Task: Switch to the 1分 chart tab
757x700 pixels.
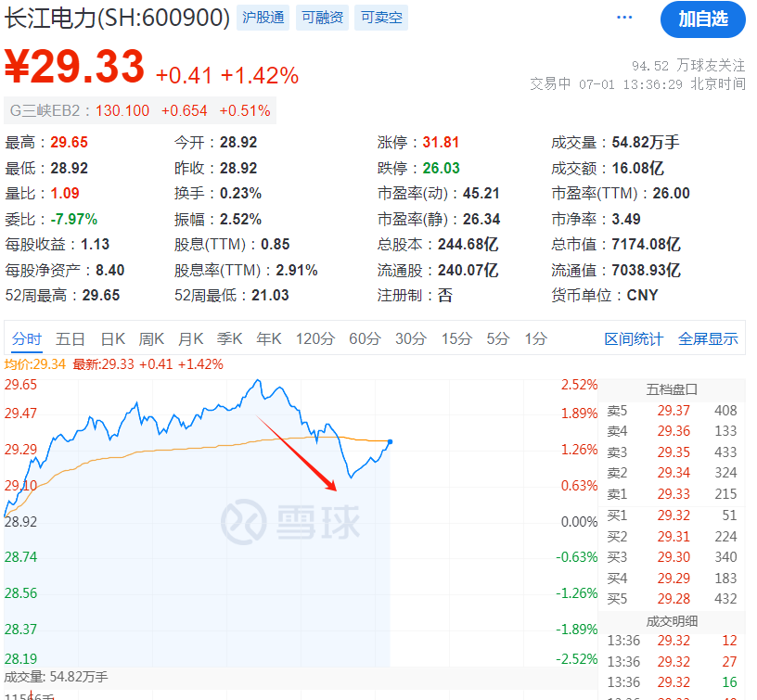Action: (x=536, y=338)
